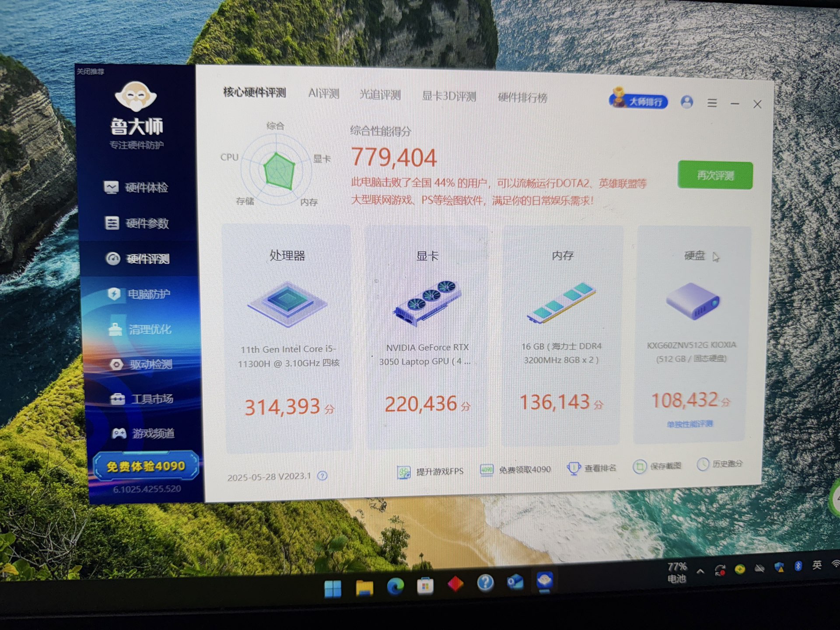Open 硬件参数 in the sidebar
This screenshot has height=630, width=840.
tap(137, 223)
